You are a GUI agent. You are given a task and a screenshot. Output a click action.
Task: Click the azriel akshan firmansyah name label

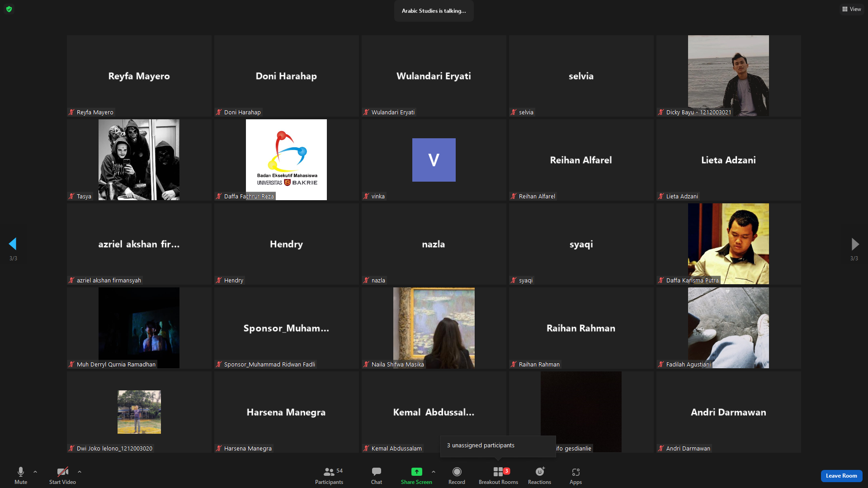(109, 280)
